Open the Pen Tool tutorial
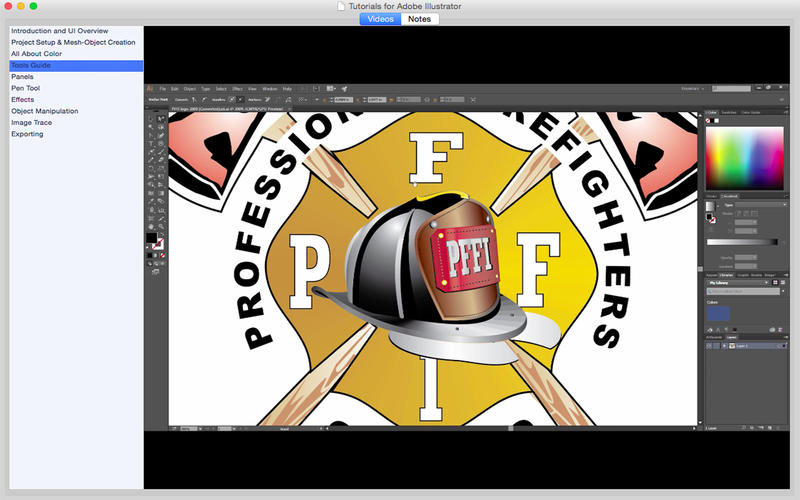 click(x=26, y=88)
